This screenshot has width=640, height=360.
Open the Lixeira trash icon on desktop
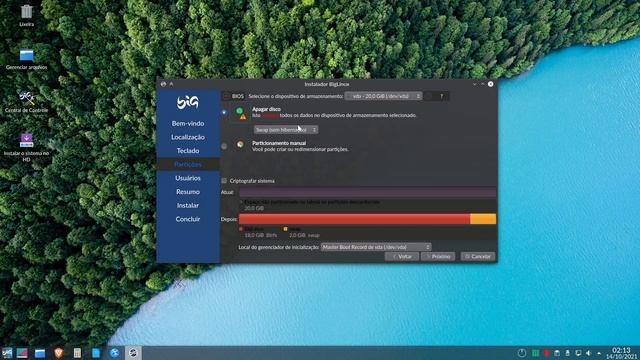pos(27,12)
